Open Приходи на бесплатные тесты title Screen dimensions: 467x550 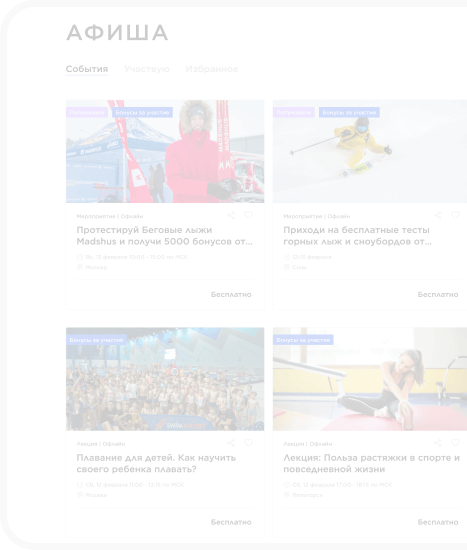coord(358,236)
